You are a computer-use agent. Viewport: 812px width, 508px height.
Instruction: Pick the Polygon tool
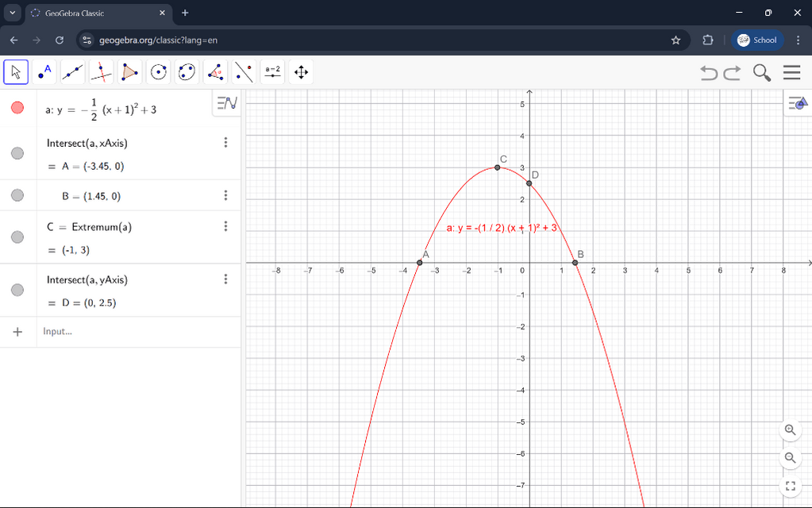130,72
